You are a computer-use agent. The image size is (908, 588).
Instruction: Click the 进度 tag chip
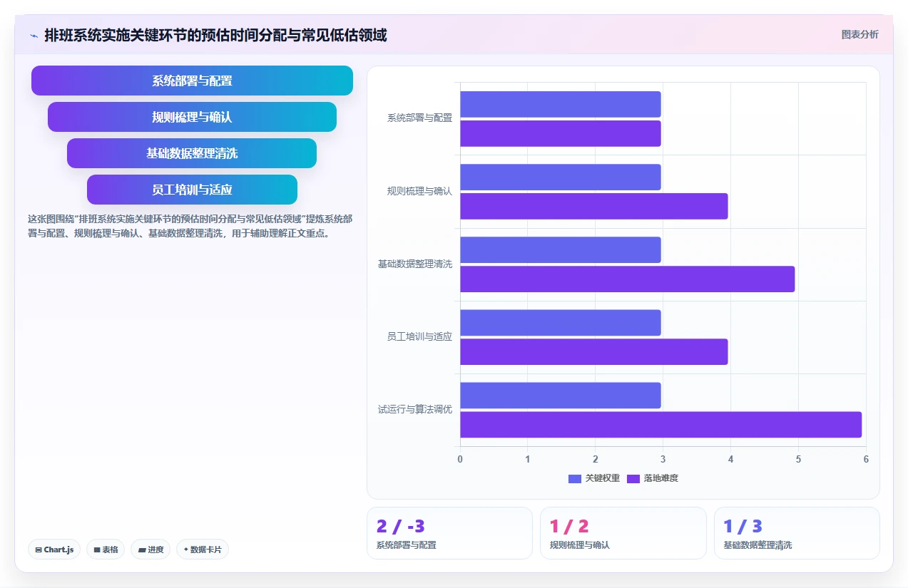click(151, 550)
